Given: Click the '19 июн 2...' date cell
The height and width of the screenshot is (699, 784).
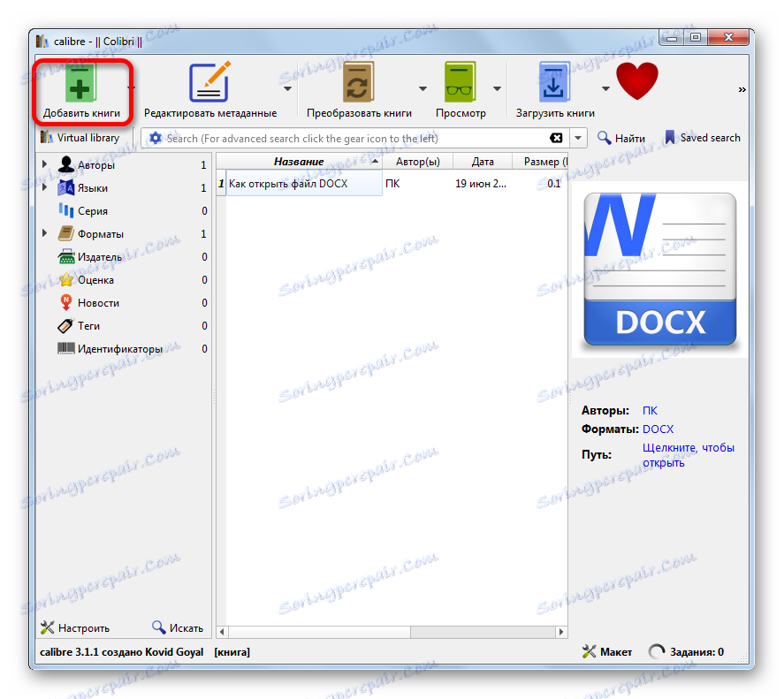Looking at the screenshot, I should pos(483,184).
